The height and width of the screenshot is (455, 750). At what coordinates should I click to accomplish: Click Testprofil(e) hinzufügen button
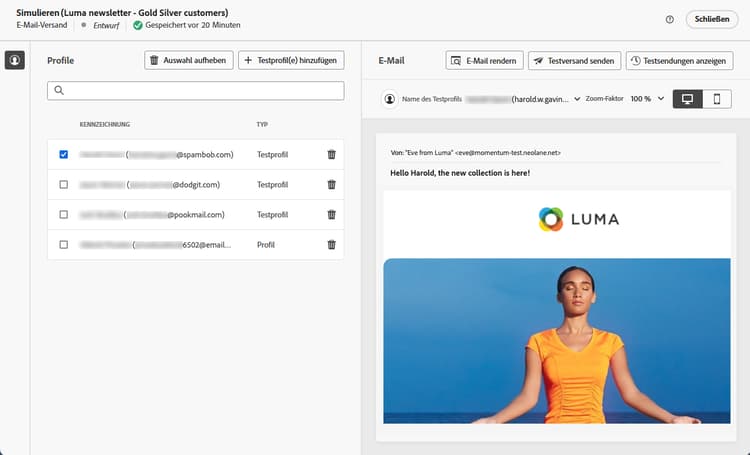click(x=291, y=60)
